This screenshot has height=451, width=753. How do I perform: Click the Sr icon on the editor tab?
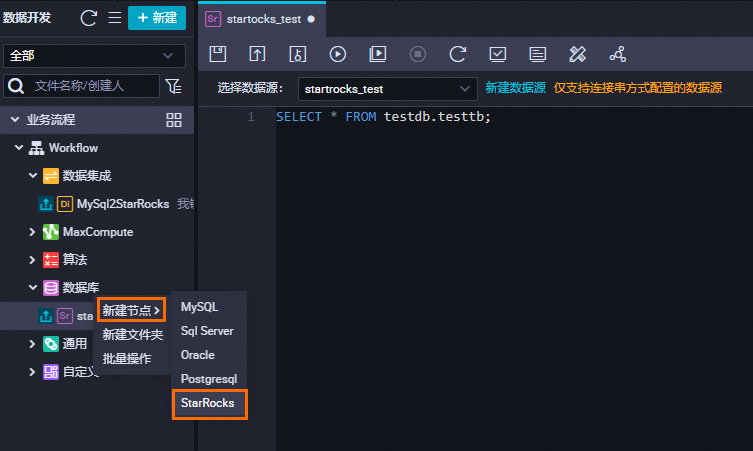(x=213, y=19)
